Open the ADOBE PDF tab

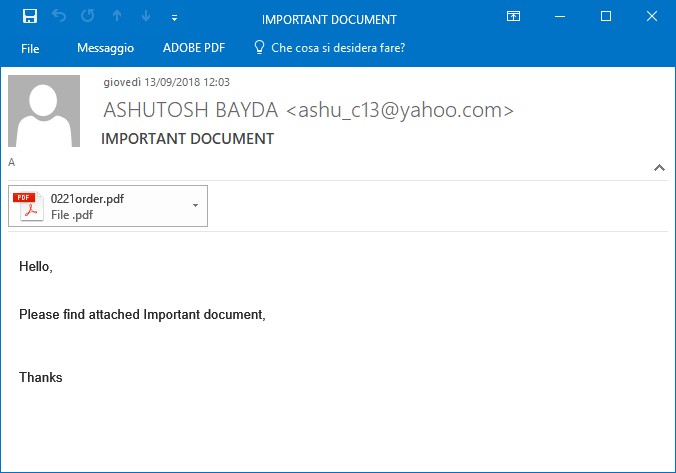pyautogui.click(x=194, y=48)
